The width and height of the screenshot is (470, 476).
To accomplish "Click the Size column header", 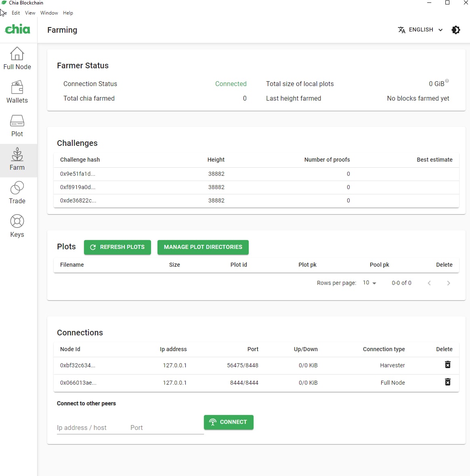I will [174, 265].
